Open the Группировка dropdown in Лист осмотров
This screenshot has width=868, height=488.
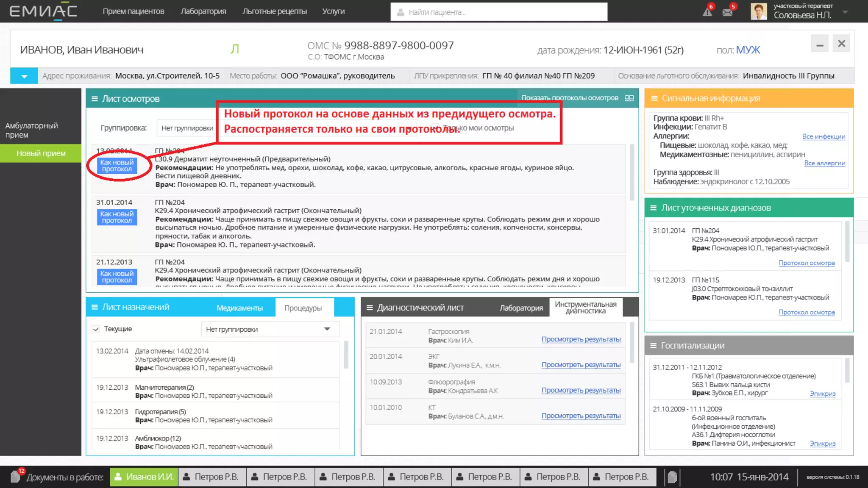(187, 128)
